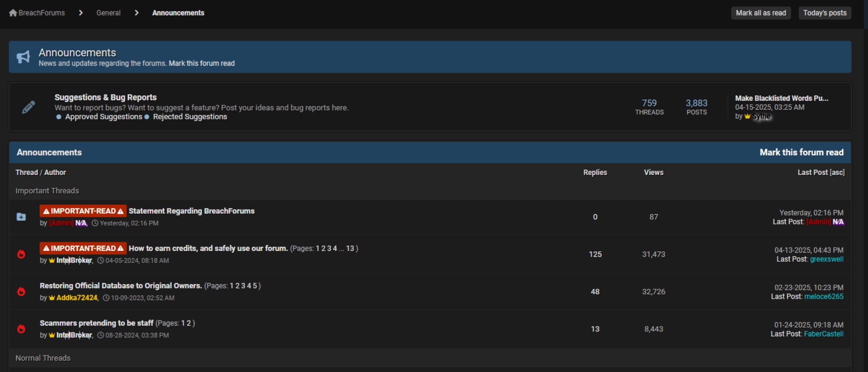Click crown icon next to Addka72424
Viewport: 868px width, 372px height.
pos(52,298)
